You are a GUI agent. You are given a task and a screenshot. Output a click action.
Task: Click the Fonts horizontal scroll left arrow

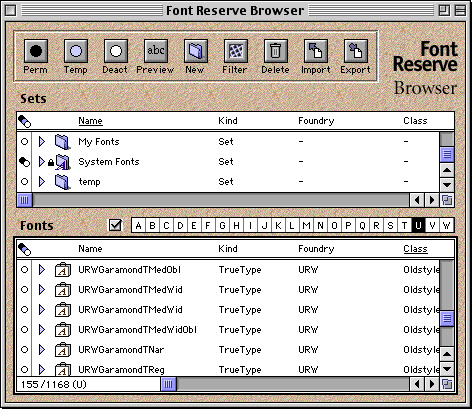point(417,384)
